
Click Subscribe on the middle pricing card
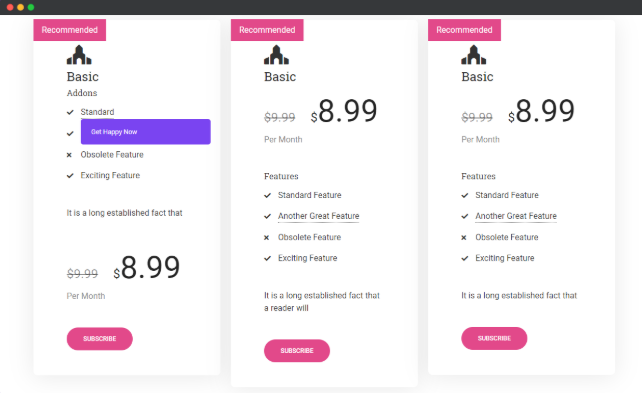pos(297,350)
